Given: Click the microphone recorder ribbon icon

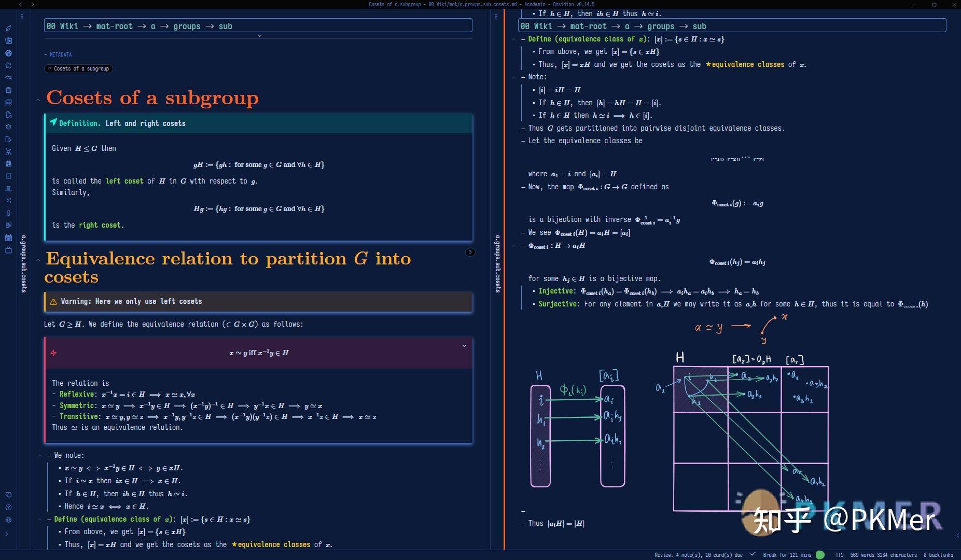Looking at the screenshot, I should click(x=8, y=213).
